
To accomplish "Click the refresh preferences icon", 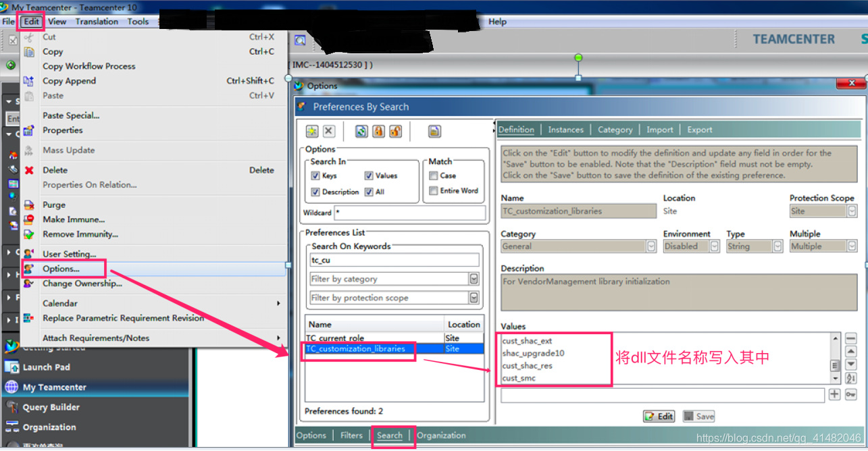I will point(362,131).
